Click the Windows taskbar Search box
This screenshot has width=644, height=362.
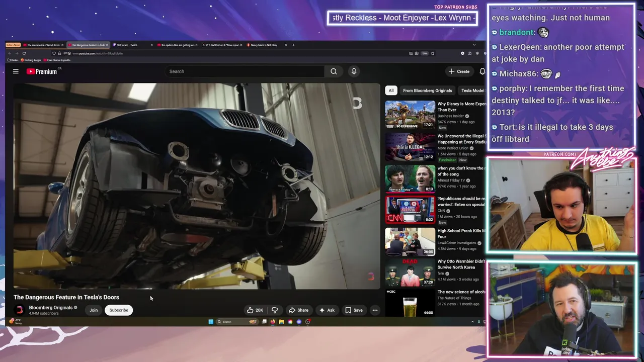tap(236, 322)
